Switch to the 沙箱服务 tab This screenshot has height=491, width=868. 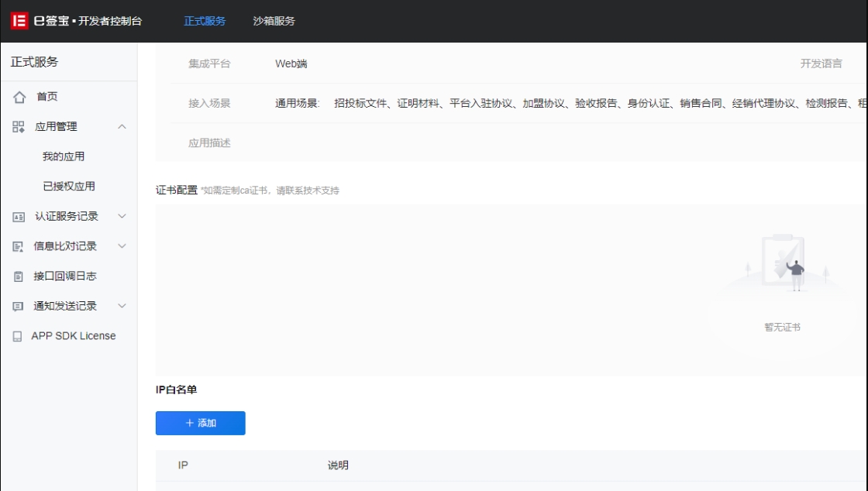coord(274,21)
